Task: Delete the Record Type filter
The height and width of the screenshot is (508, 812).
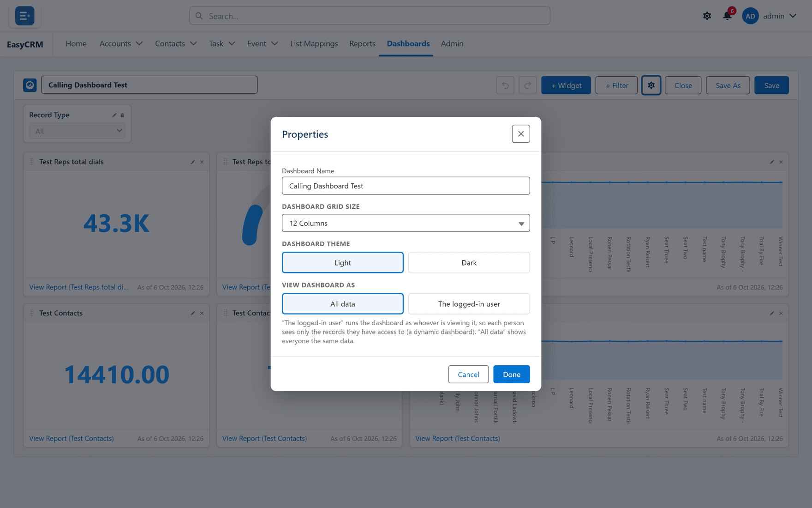Action: pos(122,115)
